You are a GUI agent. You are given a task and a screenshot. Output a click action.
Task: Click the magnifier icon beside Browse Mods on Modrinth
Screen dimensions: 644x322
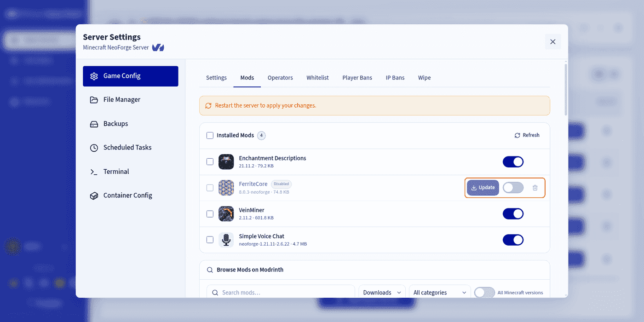pos(210,270)
